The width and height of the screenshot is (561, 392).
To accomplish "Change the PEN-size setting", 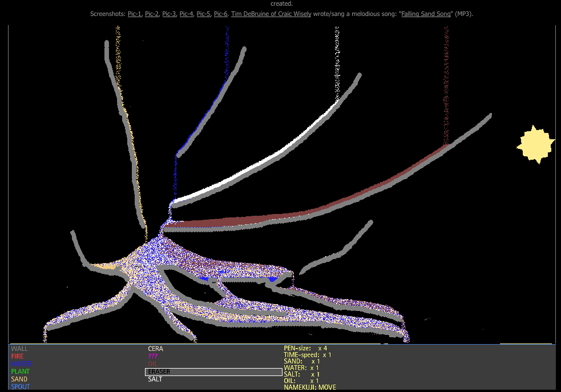I will (x=305, y=348).
